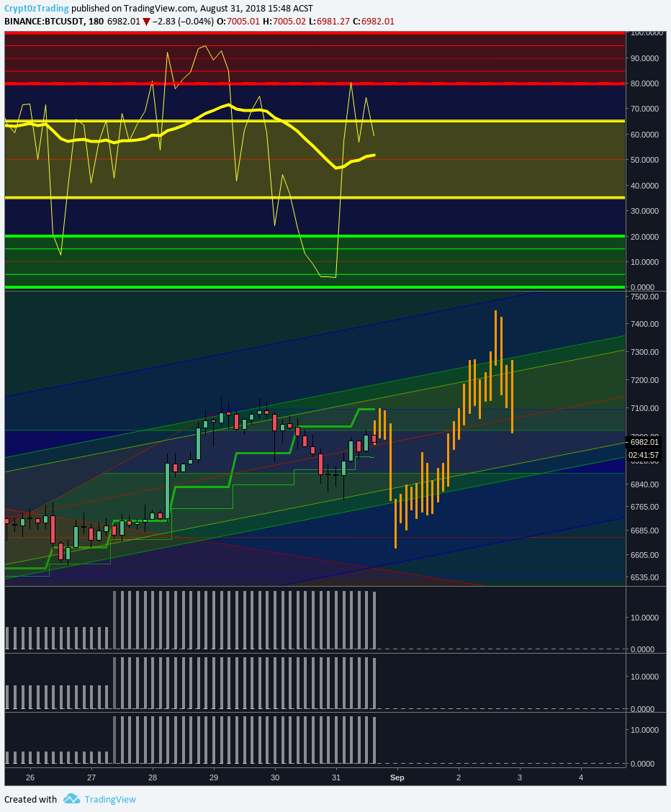The height and width of the screenshot is (812, 671).
Task: Click the 7200.00 price axis label
Action: point(644,379)
